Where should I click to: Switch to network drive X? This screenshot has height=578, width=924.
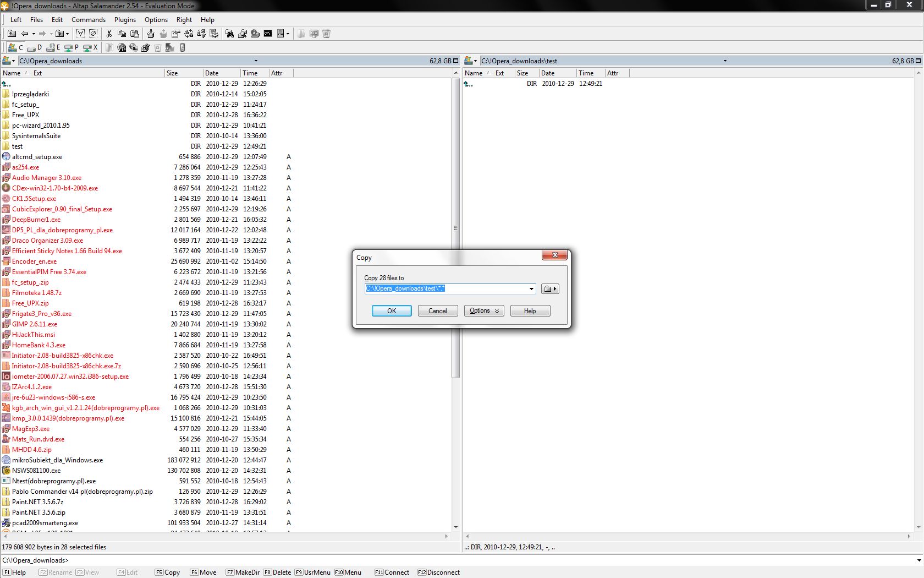click(x=90, y=47)
